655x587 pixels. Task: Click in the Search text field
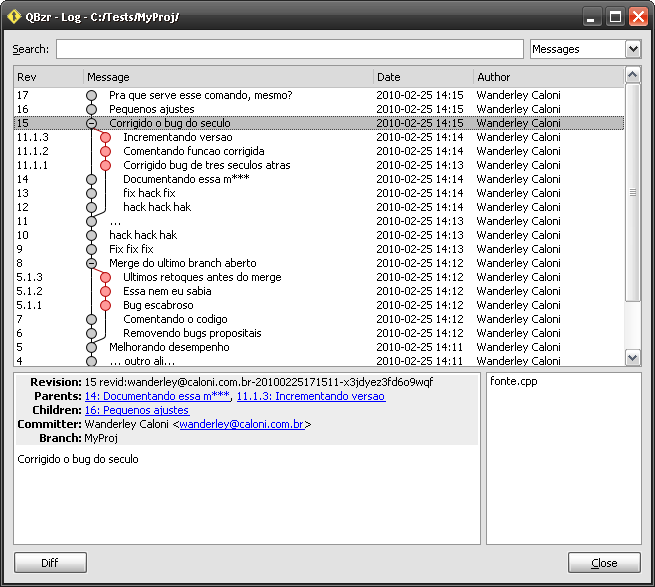pos(289,49)
